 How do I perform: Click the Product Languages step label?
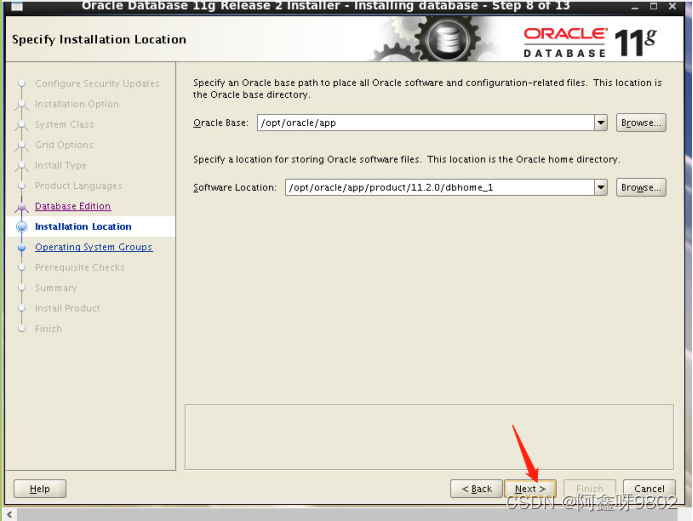78,186
